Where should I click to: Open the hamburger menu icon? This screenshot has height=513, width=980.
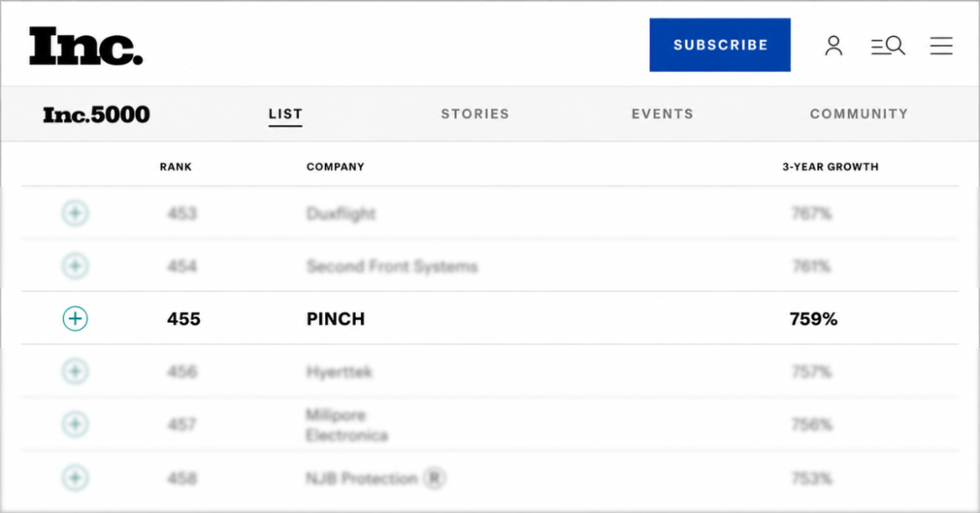tap(941, 45)
